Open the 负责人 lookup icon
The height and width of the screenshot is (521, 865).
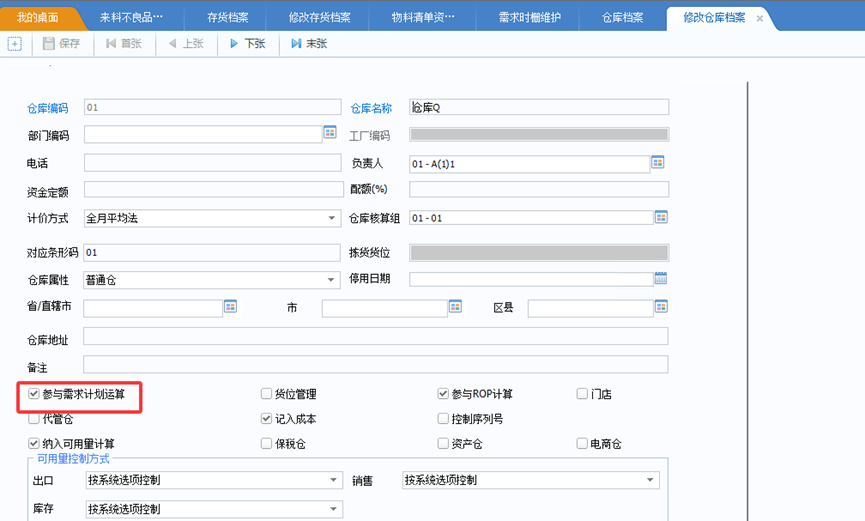click(658, 162)
